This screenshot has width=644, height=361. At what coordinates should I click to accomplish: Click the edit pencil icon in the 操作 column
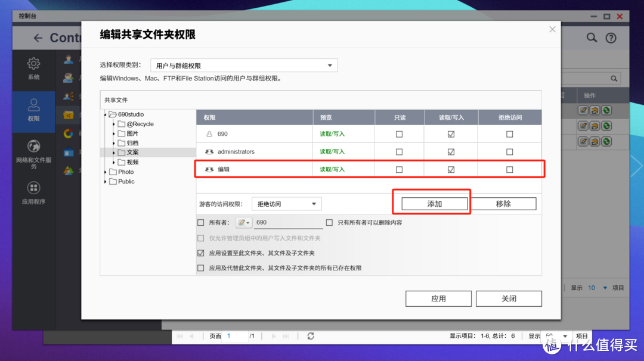(583, 110)
